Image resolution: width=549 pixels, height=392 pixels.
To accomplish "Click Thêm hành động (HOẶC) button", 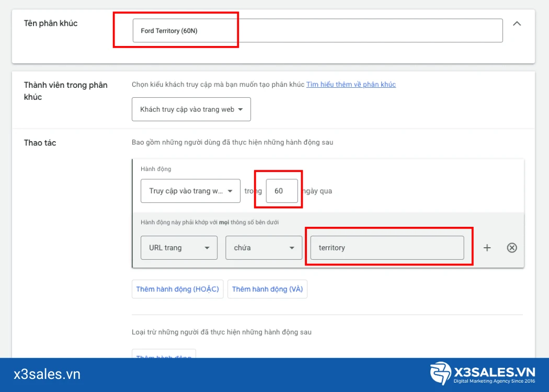I will coord(178,289).
